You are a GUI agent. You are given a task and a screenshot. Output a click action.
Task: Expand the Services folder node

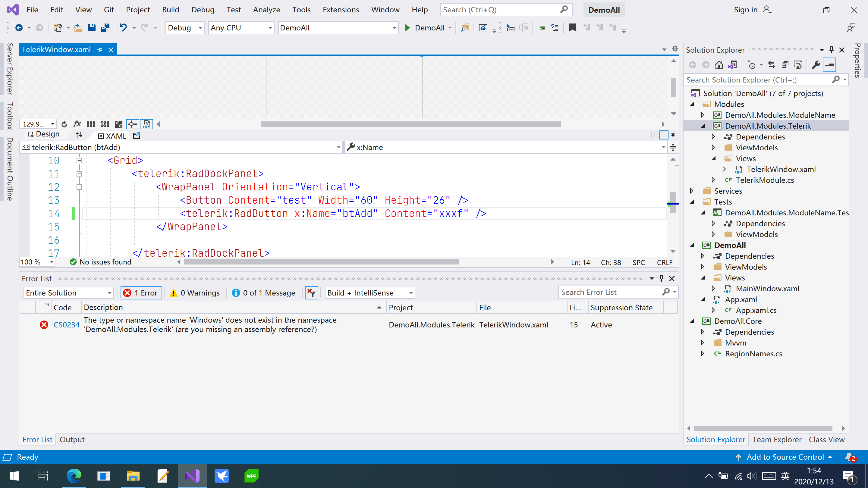tap(692, 191)
